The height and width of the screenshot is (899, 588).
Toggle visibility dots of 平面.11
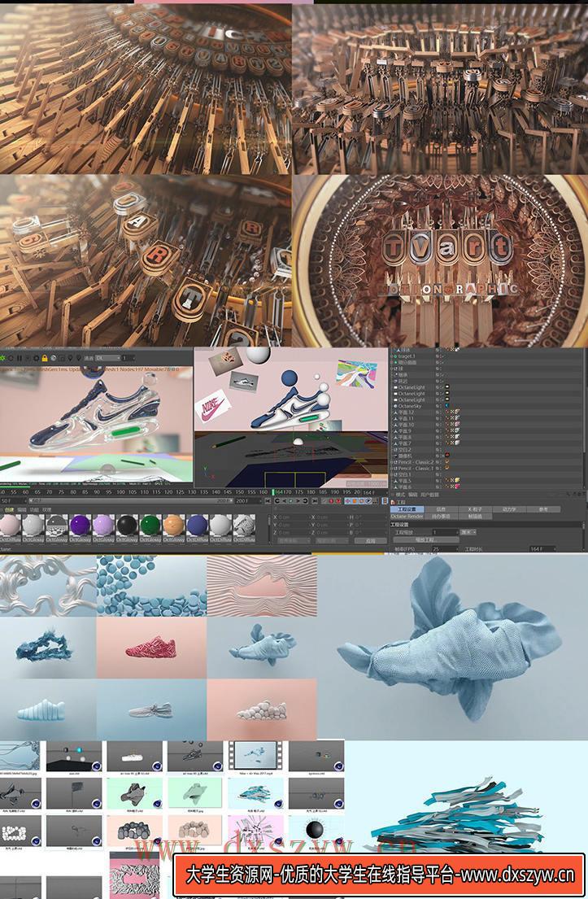440,418
